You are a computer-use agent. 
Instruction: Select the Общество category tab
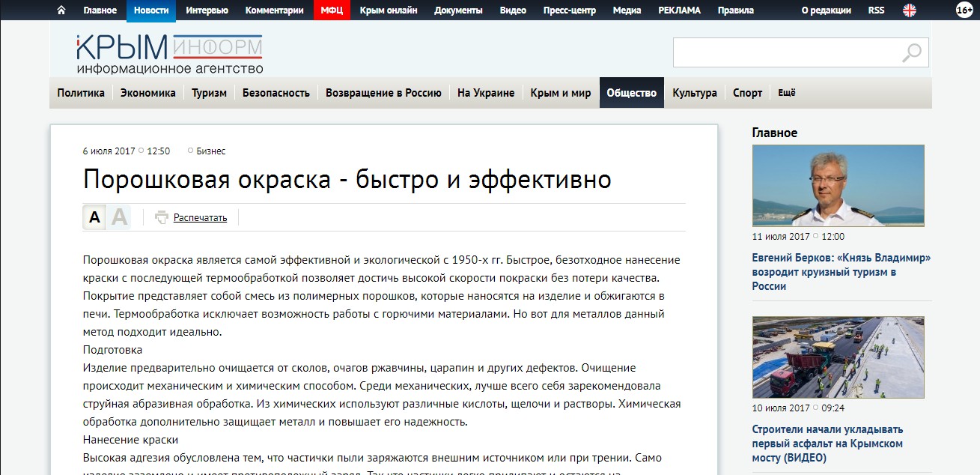coord(632,93)
